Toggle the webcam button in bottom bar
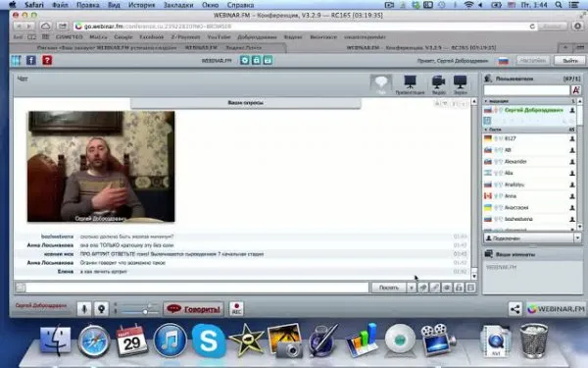588x368 pixels. [x=101, y=309]
